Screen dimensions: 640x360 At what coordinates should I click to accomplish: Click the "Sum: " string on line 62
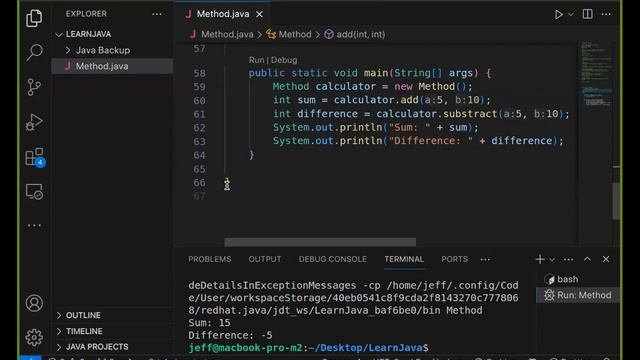[409, 127]
